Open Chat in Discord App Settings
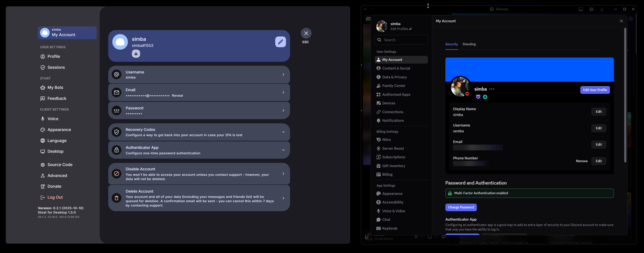This screenshot has height=253, width=644. point(401,220)
